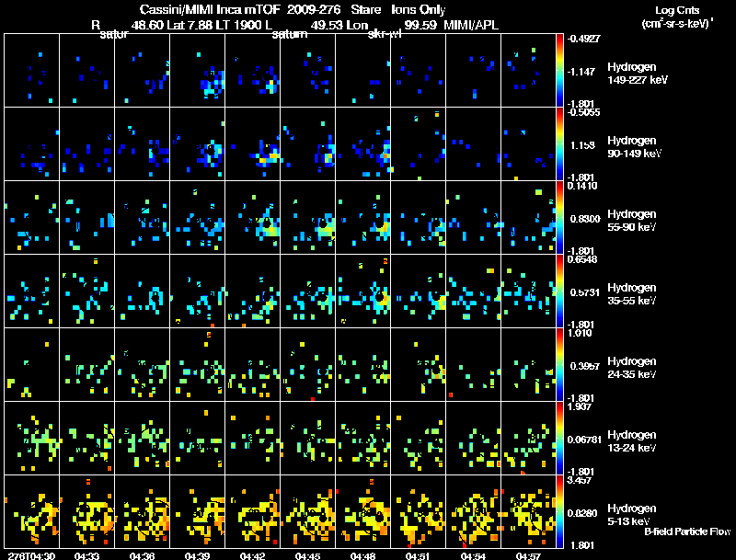Click the color bar for 24-35 keV row

[559, 364]
